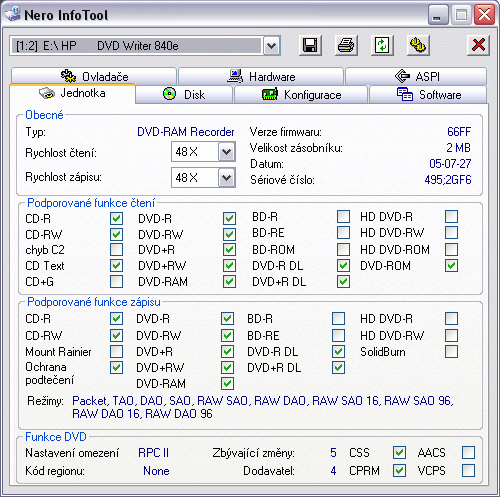Toggle DVD-RAM checkbox in write functions

(x=227, y=383)
